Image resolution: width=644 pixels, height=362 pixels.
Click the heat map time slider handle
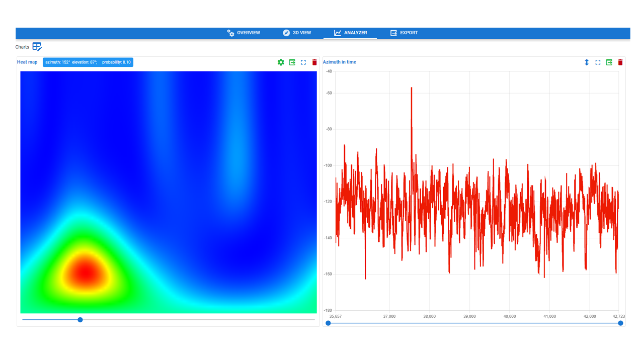(x=80, y=320)
